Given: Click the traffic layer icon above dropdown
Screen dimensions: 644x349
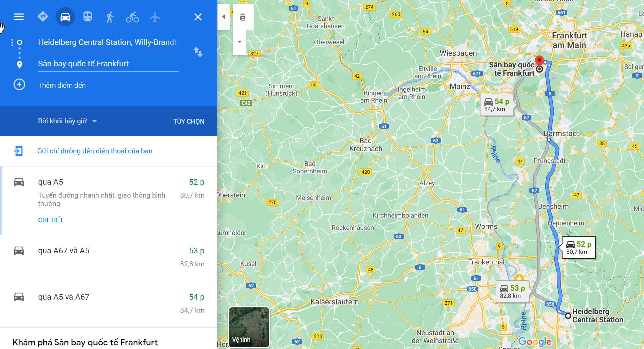Looking at the screenshot, I should (x=243, y=17).
